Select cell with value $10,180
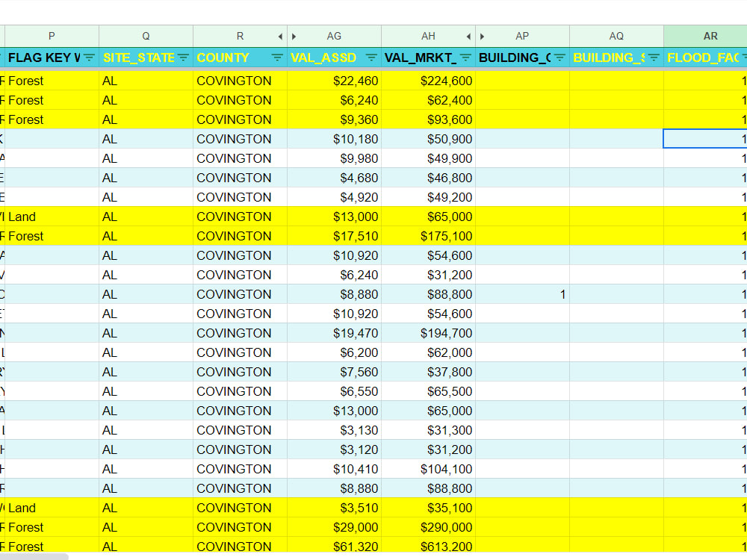 [334, 139]
